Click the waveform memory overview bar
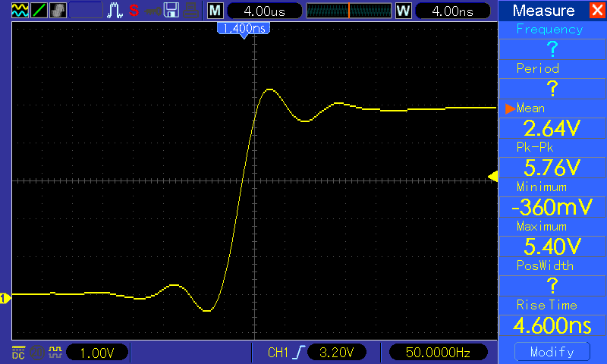This screenshot has height=364, width=607. [x=349, y=11]
